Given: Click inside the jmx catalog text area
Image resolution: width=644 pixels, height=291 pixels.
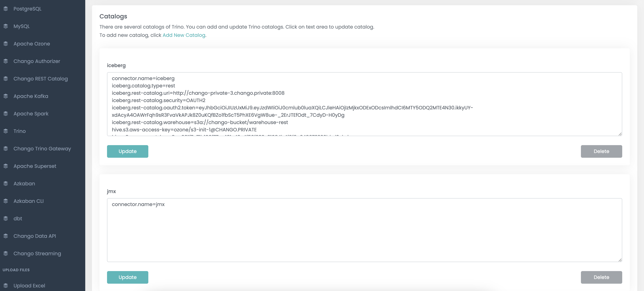Looking at the screenshot, I should coord(364,230).
